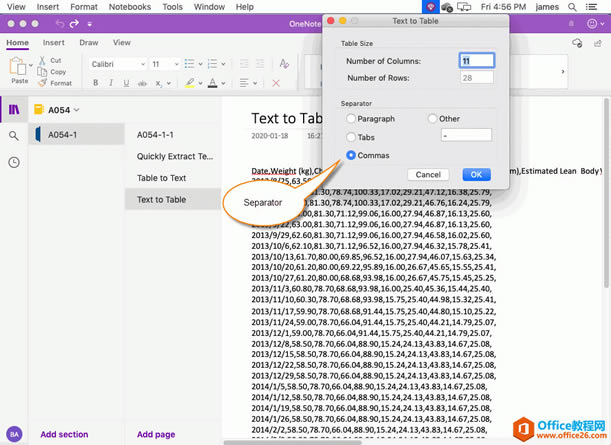The image size is (611, 445).
Task: Click the Bold formatting icon
Action: click(x=95, y=83)
